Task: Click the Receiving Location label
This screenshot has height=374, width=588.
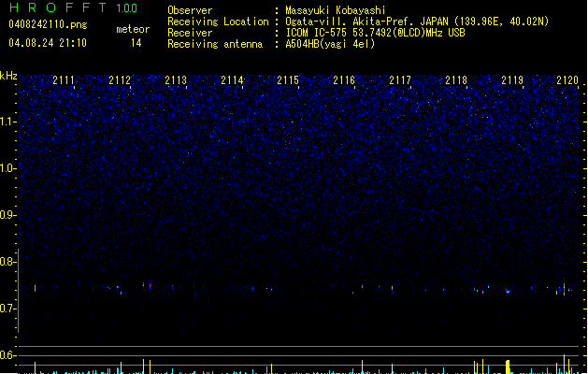Action: click(218, 22)
